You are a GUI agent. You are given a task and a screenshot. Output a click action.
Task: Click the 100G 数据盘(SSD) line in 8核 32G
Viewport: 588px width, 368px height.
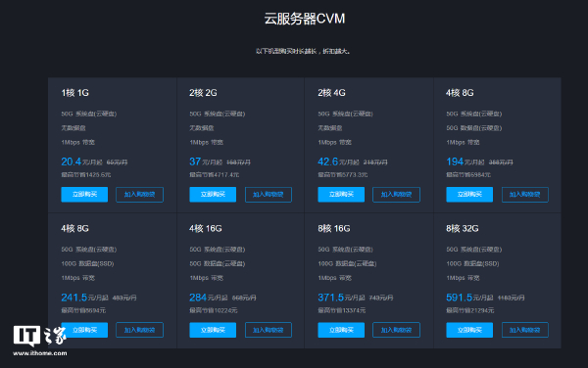click(x=472, y=263)
